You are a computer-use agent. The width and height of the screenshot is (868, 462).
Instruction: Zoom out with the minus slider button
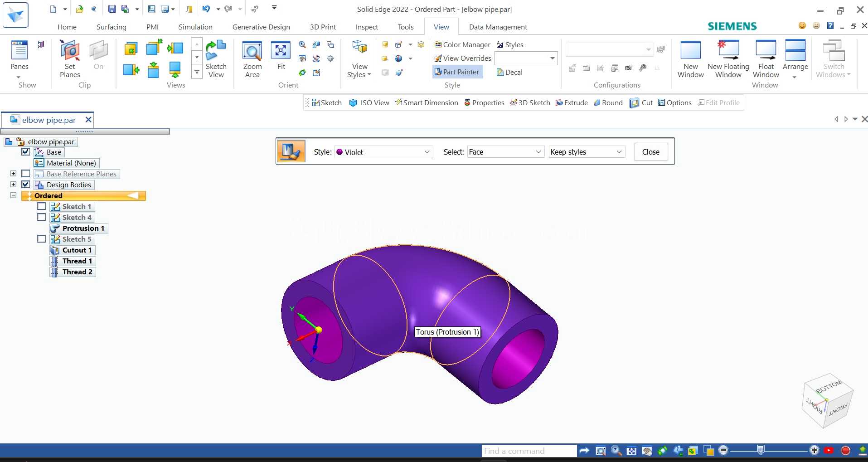tap(723, 450)
